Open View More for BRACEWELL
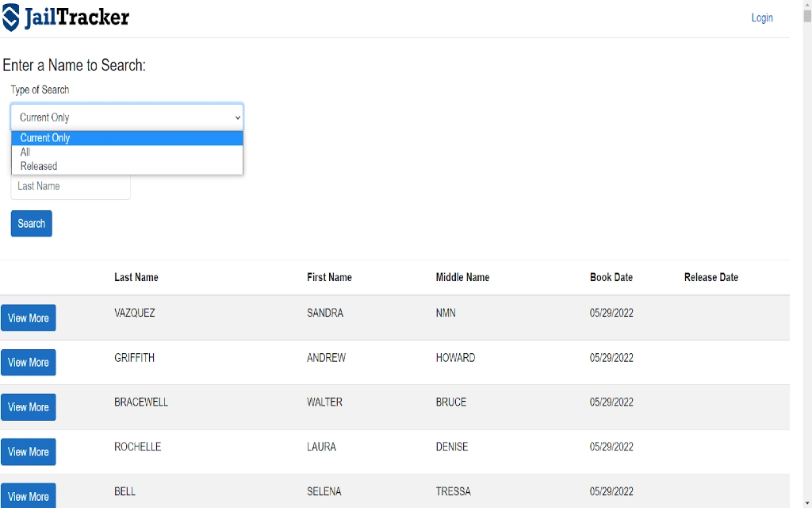This screenshot has width=812, height=508. [x=29, y=407]
